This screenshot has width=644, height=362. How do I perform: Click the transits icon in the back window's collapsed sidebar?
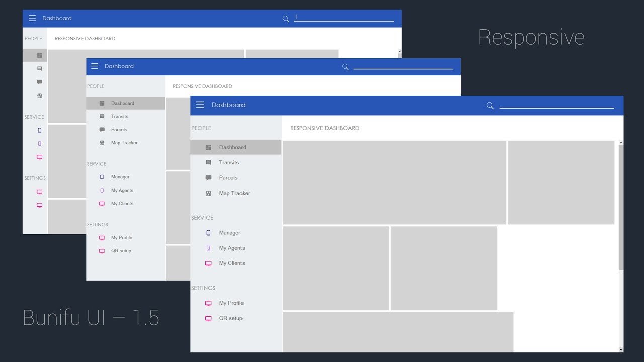[x=40, y=69]
